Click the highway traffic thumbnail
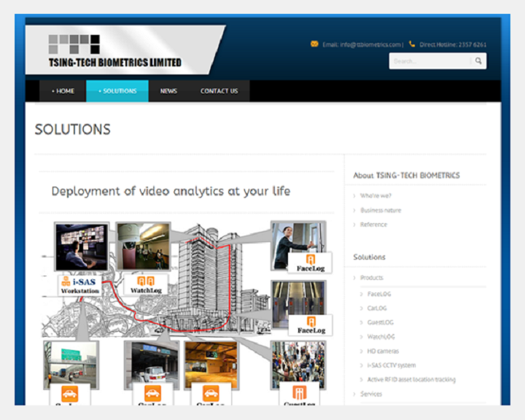Viewport: 525px width, 420px height. click(x=71, y=365)
